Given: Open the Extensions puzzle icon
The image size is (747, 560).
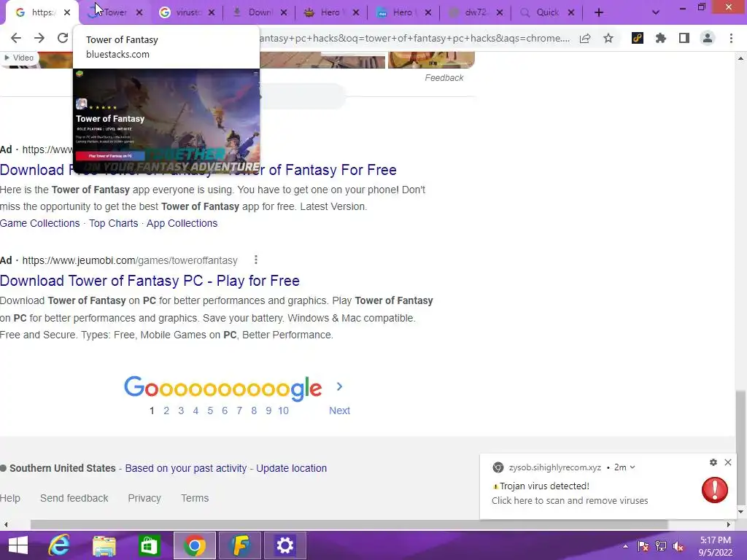Looking at the screenshot, I should pos(661,38).
